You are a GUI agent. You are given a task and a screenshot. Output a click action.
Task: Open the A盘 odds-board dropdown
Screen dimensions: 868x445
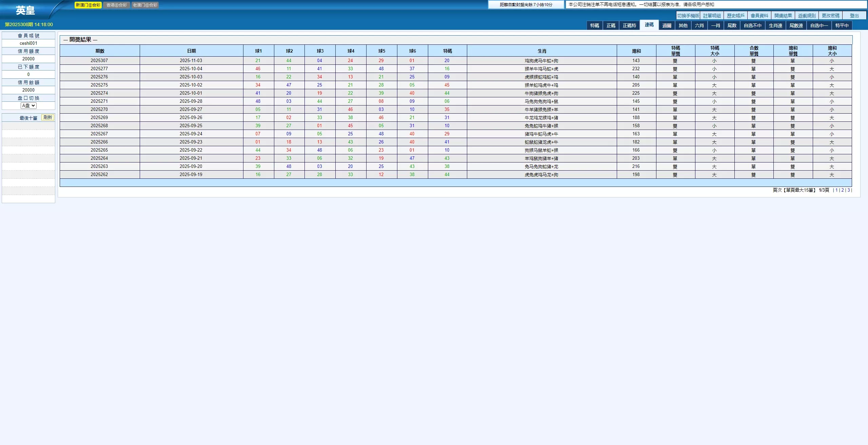(28, 105)
